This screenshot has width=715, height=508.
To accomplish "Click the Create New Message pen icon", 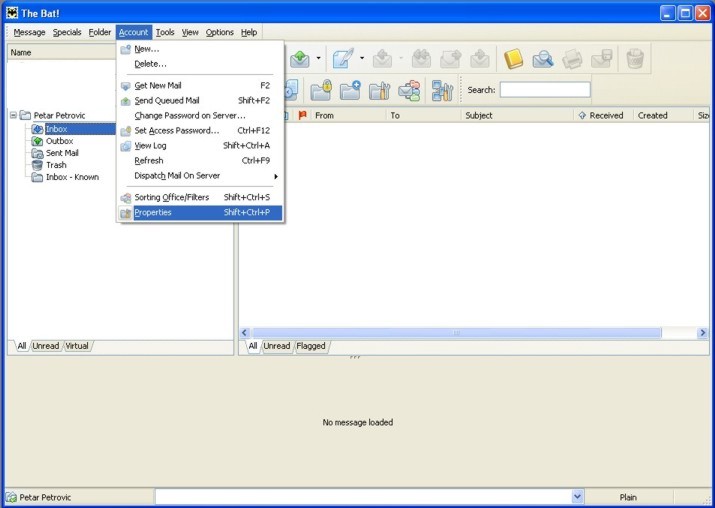I will (343, 59).
